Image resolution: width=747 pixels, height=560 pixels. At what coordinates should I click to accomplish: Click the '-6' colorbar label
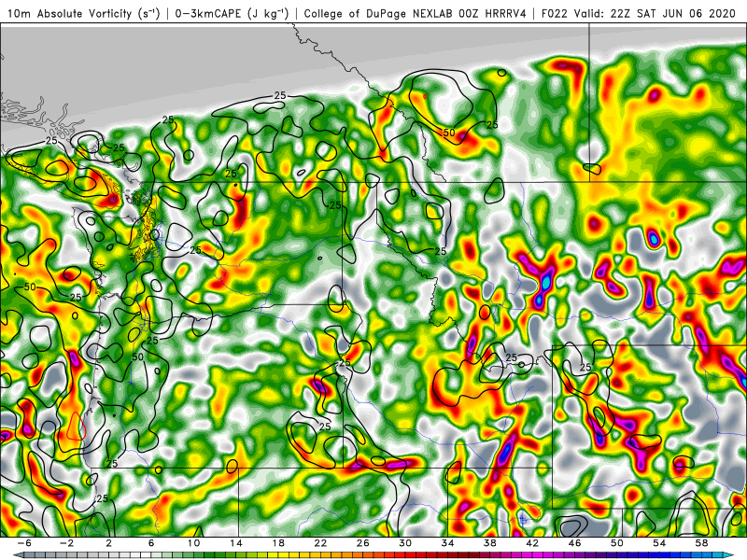(x=24, y=543)
